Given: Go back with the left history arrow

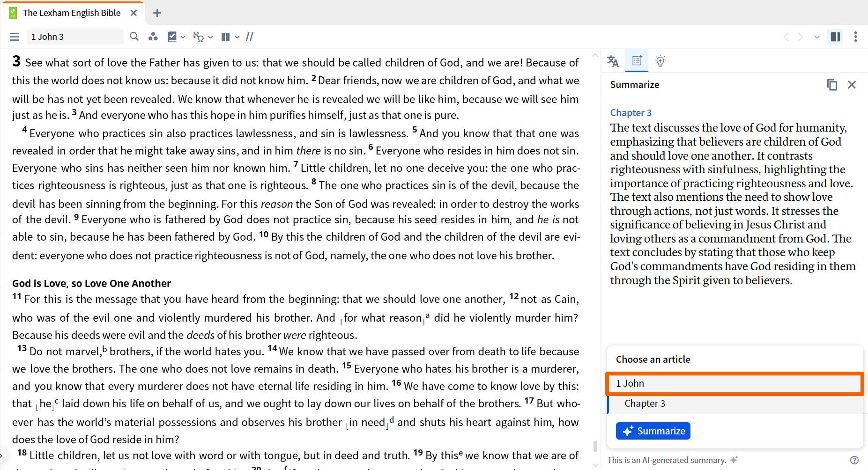Looking at the screenshot, I should click(786, 37).
